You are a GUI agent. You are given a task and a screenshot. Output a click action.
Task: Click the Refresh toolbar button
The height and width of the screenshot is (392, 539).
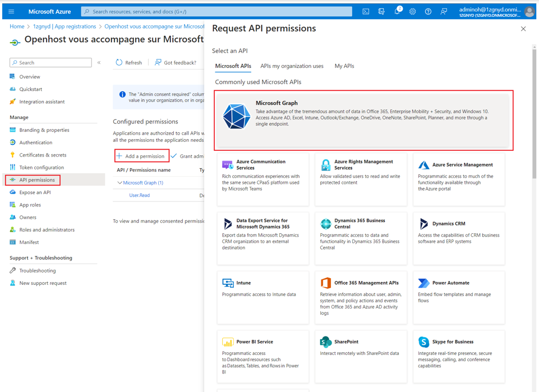point(129,62)
